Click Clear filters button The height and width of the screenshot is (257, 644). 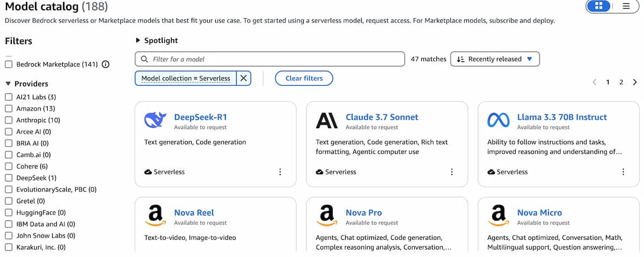click(x=304, y=78)
